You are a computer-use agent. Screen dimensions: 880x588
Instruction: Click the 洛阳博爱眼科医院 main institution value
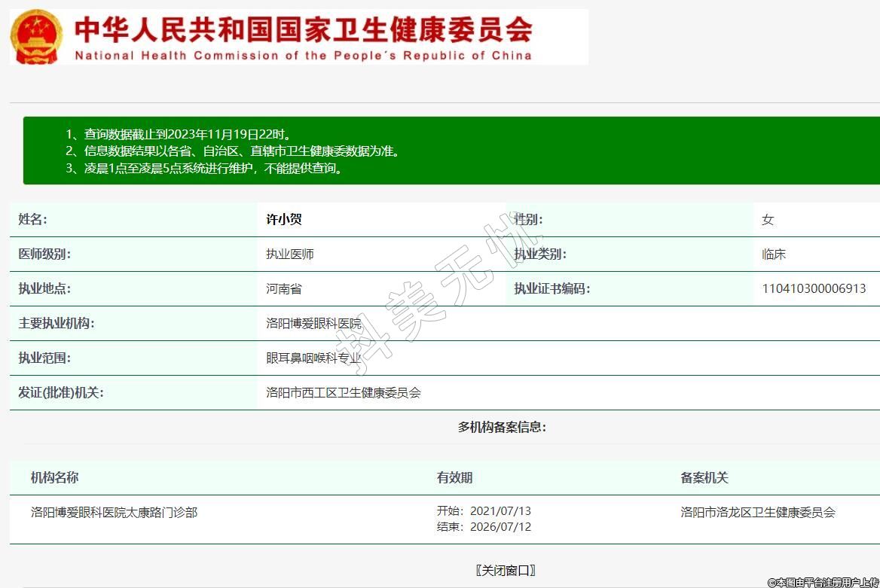pyautogui.click(x=313, y=324)
